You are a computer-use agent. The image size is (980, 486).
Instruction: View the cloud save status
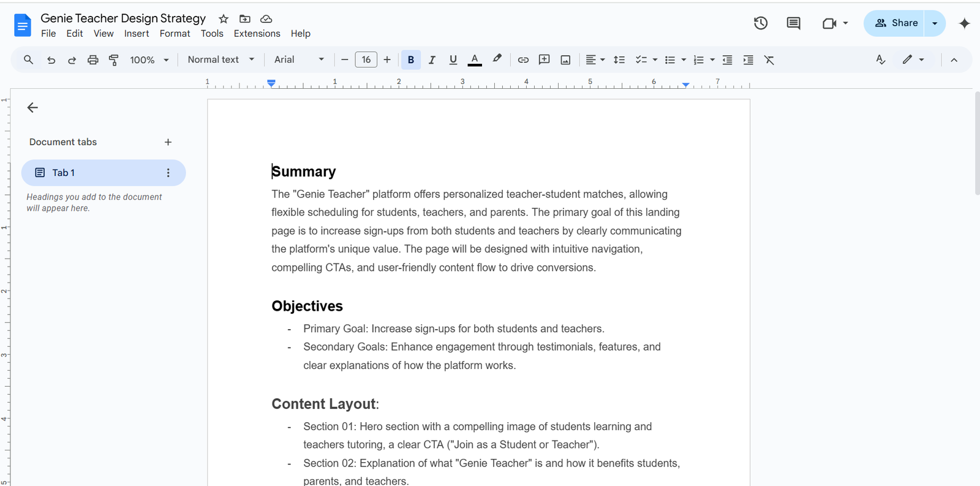[x=266, y=19]
